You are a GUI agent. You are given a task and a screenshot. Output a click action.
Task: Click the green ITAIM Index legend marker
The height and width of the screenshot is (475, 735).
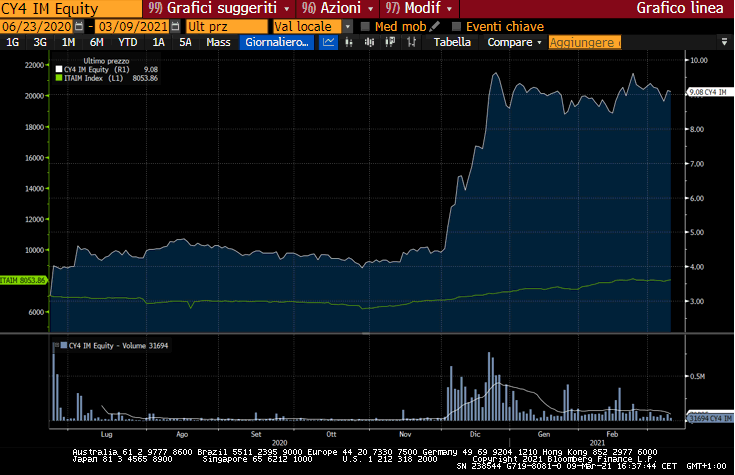click(58, 78)
